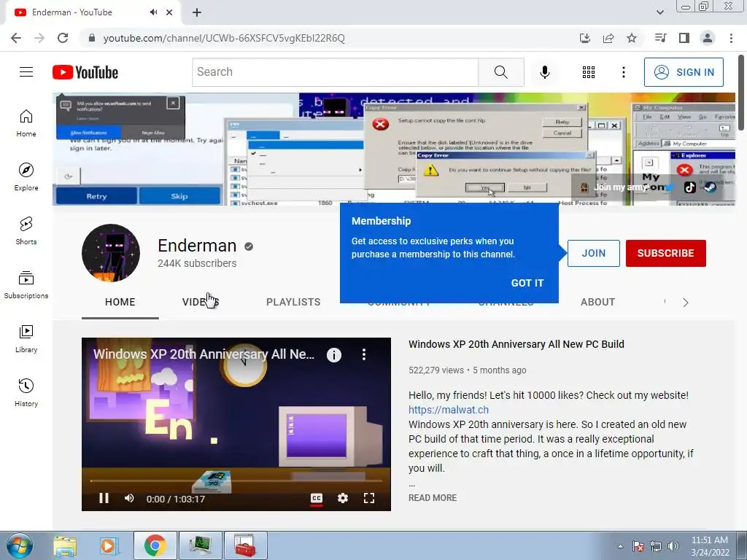Image resolution: width=747 pixels, height=560 pixels.
Task: Click the address bar URL
Action: coord(224,38)
